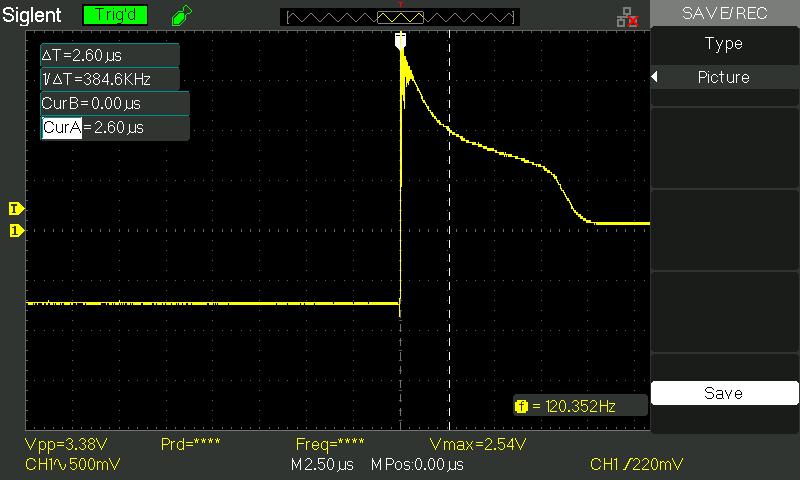Click the frequency counter f icon
The image size is (800, 480).
click(x=521, y=407)
